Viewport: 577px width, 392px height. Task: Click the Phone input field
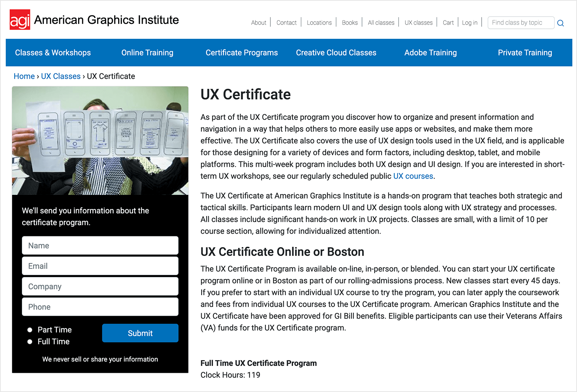pyautogui.click(x=100, y=307)
